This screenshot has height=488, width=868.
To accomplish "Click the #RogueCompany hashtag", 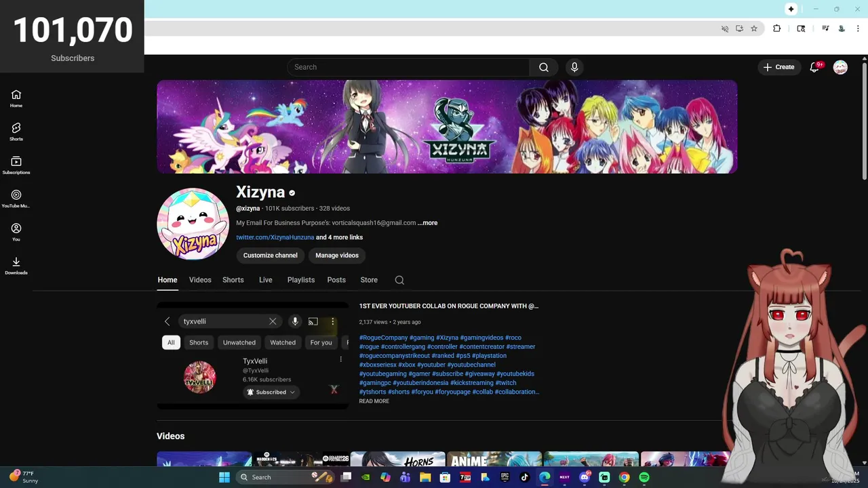I will pyautogui.click(x=383, y=338).
